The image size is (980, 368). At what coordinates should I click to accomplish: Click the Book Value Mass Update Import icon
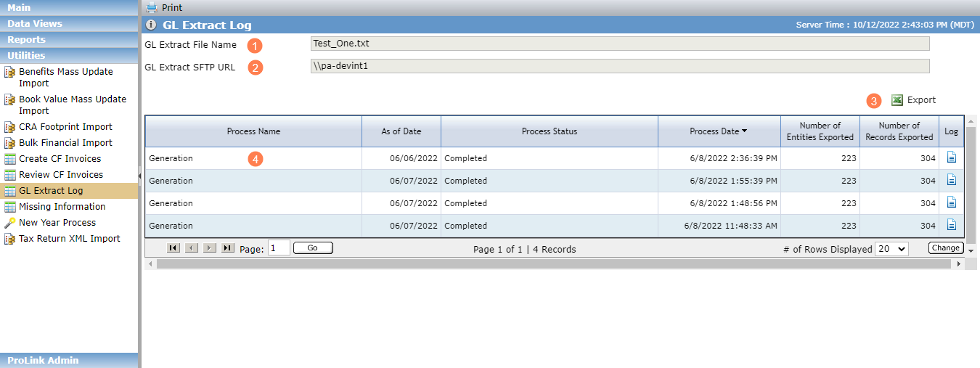pyautogui.click(x=10, y=99)
